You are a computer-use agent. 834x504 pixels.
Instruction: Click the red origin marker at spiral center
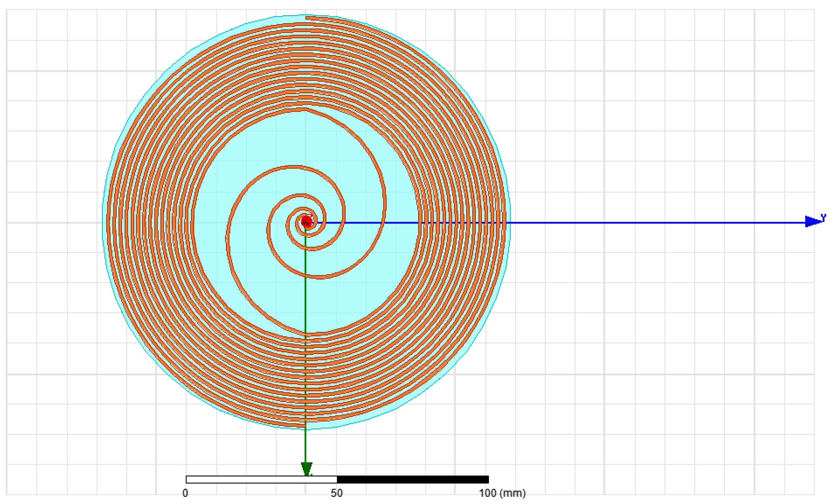pyautogui.click(x=307, y=222)
